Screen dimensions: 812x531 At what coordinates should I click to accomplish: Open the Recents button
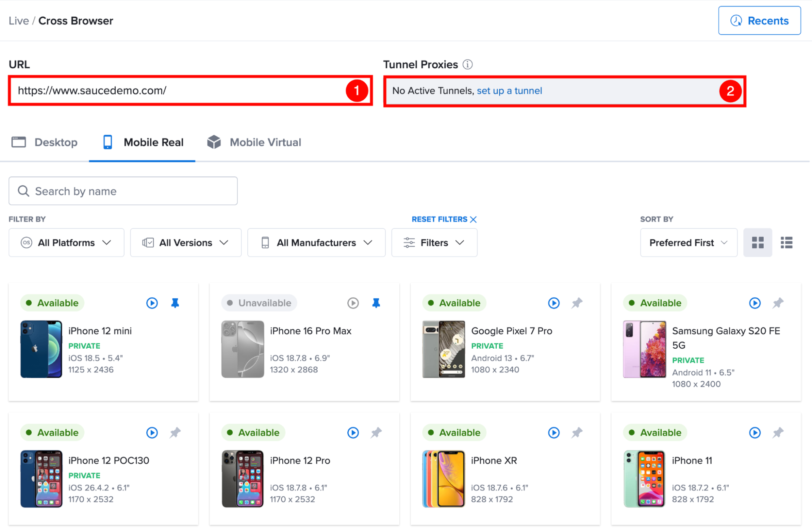(x=759, y=21)
